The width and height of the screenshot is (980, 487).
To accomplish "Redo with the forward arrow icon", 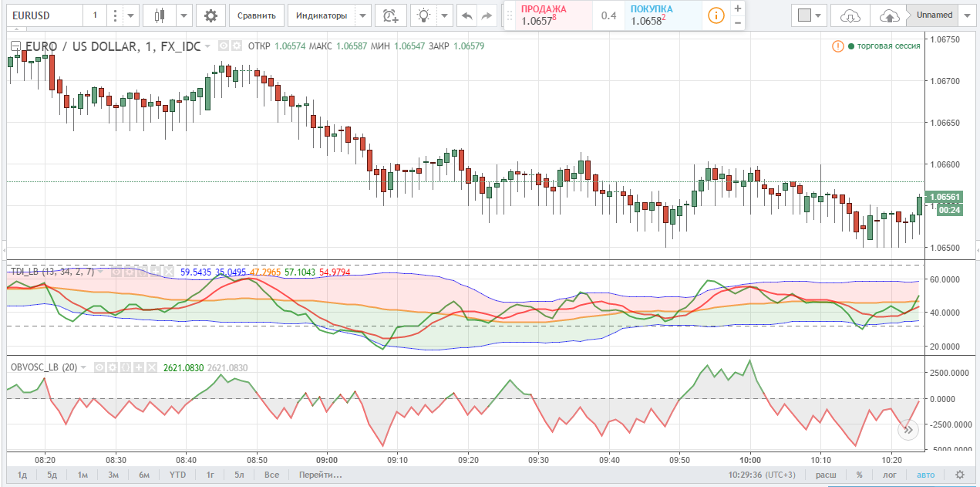I will [487, 15].
